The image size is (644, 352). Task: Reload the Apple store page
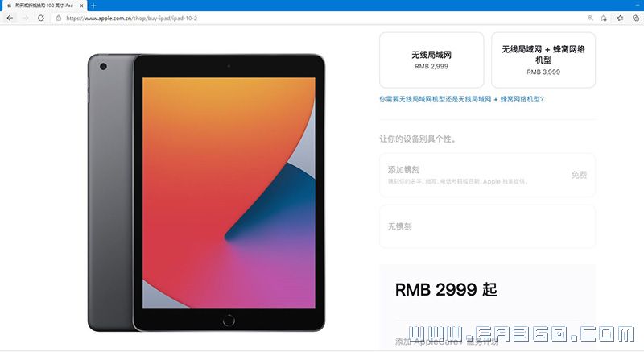coord(41,18)
